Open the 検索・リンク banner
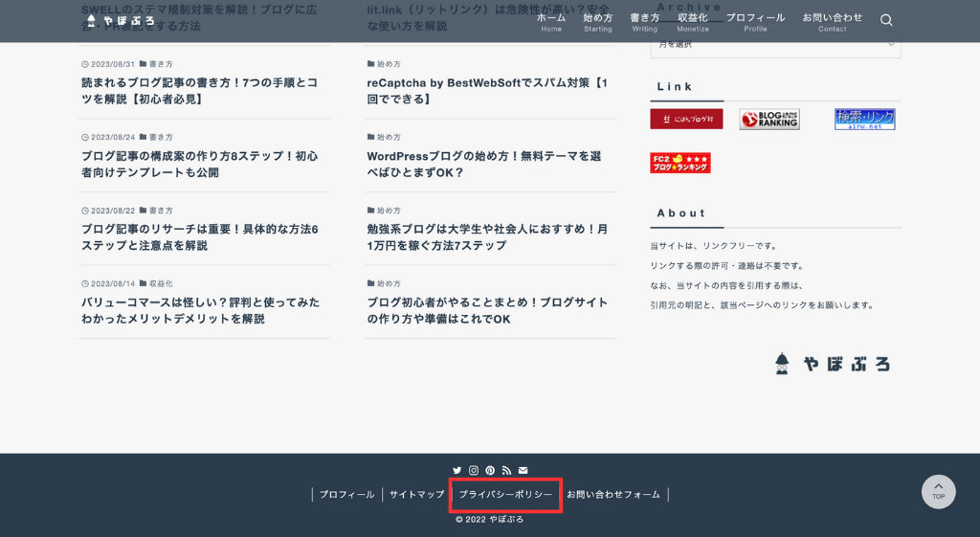 coord(865,119)
